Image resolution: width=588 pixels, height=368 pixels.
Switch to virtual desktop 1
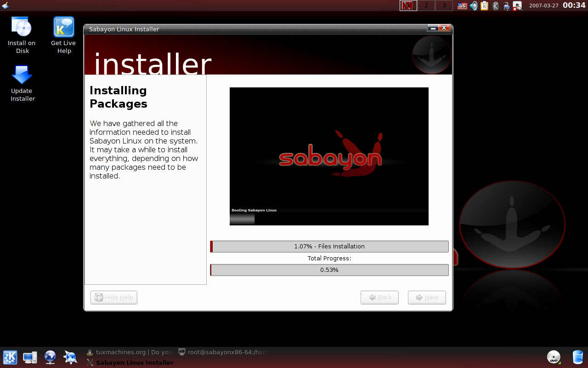tap(408, 6)
